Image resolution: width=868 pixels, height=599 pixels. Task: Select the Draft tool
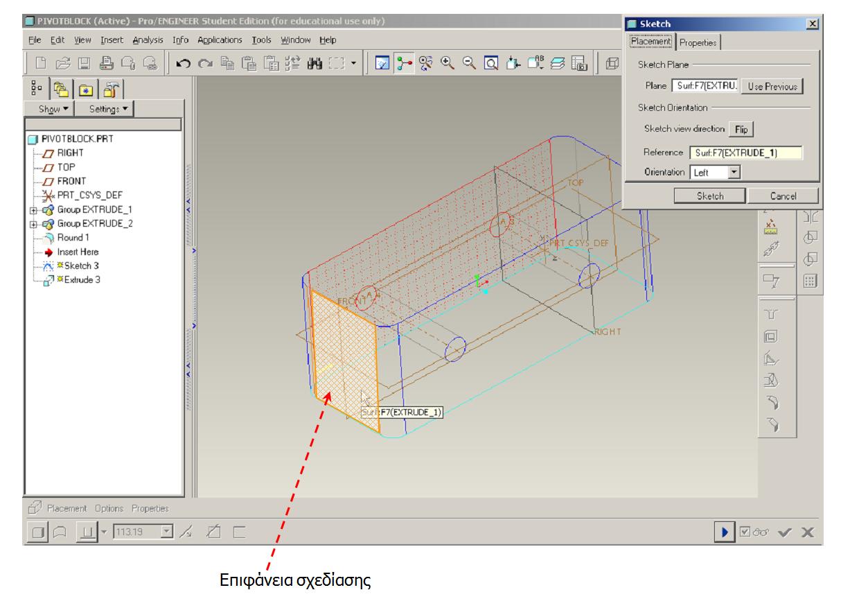tap(770, 380)
